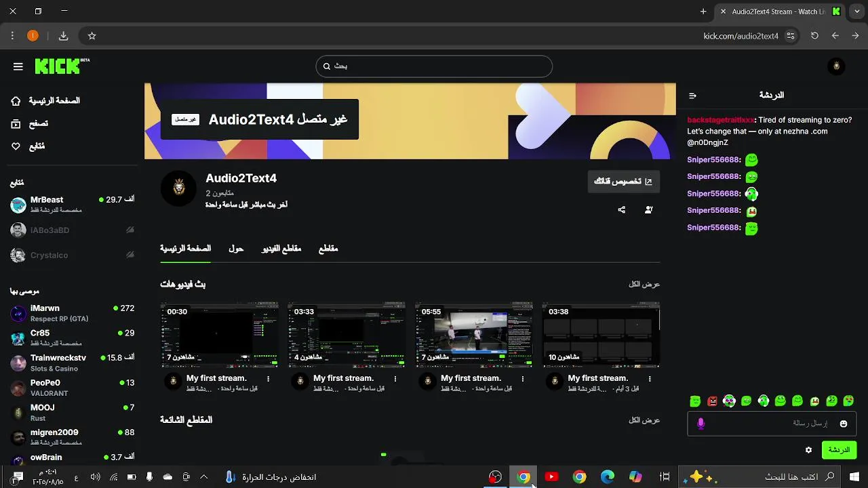Toggle notifications for offline channel Crystalco
Image resolution: width=868 pixels, height=488 pixels.
(130, 255)
